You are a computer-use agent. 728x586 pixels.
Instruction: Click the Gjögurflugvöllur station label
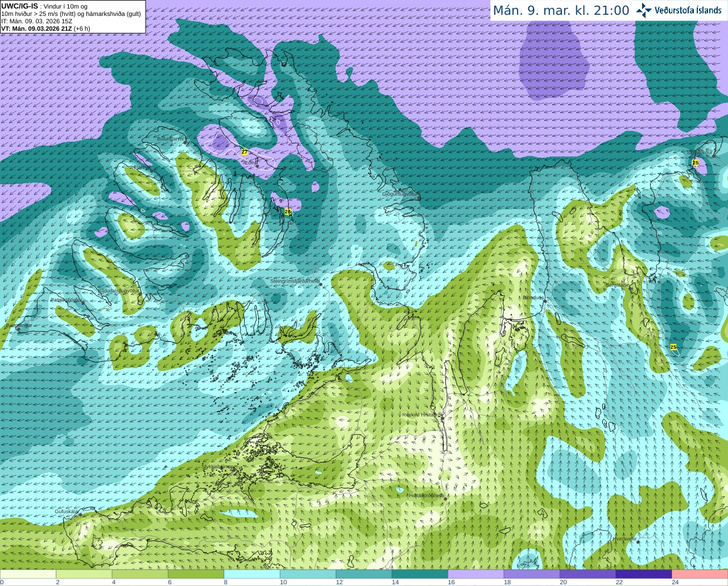[x=400, y=194]
